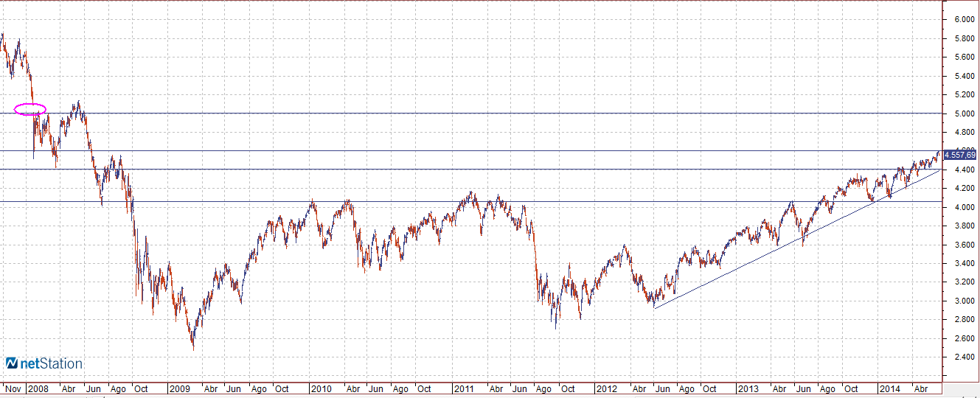Click the 2011 year label on the time axis
Image resolution: width=980 pixels, height=398 pixels.
464,388
